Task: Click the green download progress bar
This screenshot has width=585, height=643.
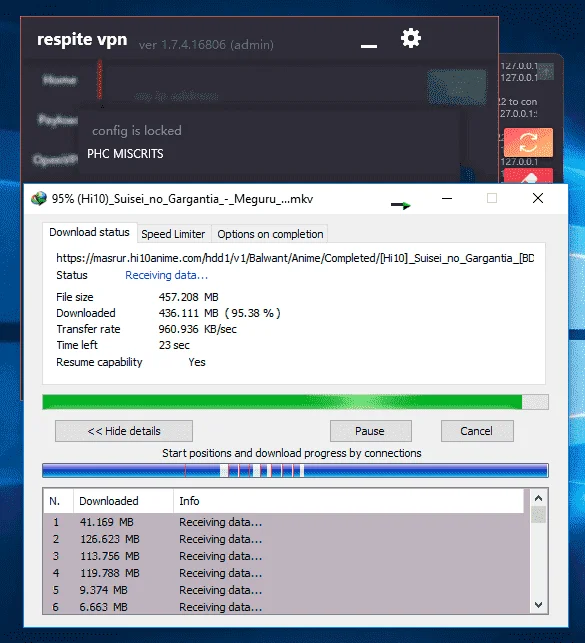Action: (x=295, y=402)
